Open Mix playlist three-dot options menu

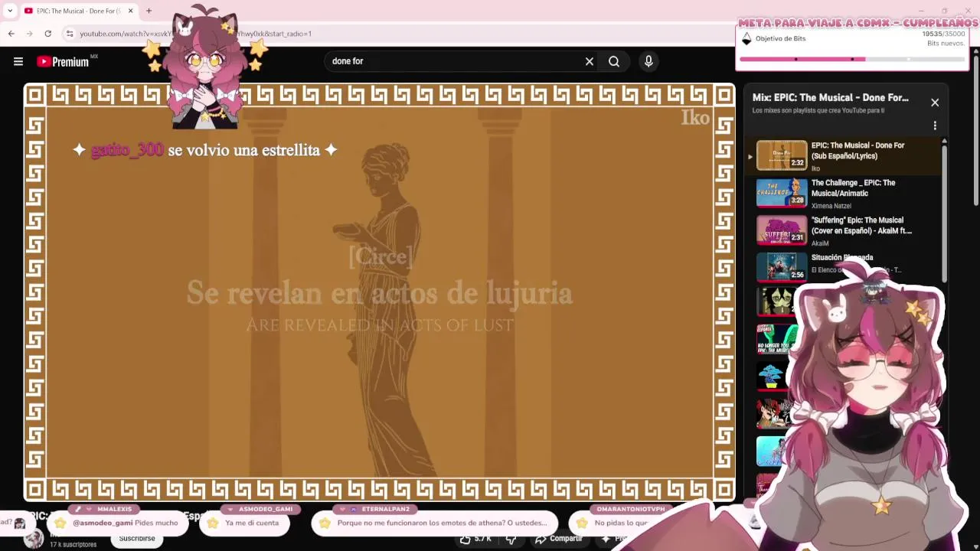[x=935, y=126]
